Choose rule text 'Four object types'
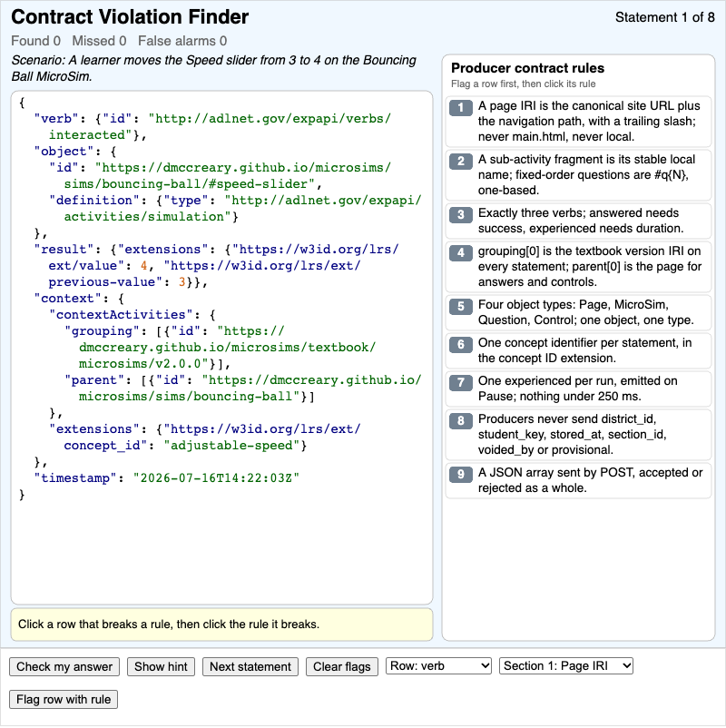The image size is (726, 728). pos(586,312)
